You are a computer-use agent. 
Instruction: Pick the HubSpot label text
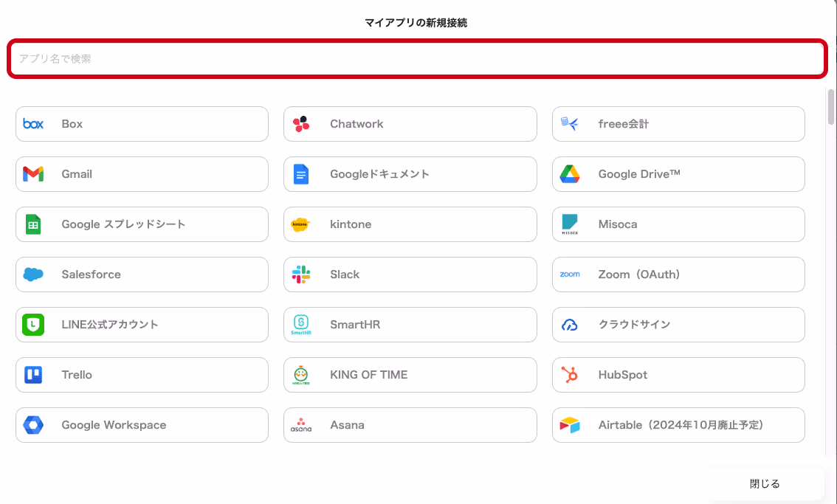point(623,375)
